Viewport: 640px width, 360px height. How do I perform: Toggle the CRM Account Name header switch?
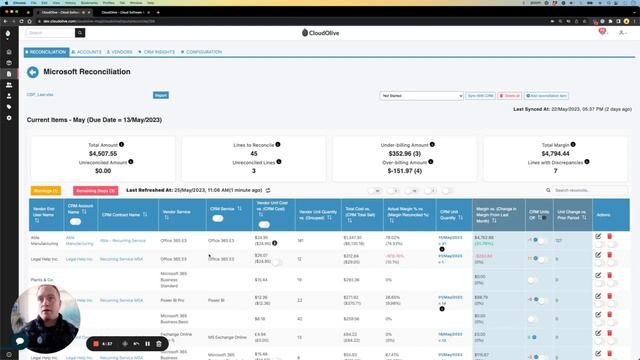[76, 222]
